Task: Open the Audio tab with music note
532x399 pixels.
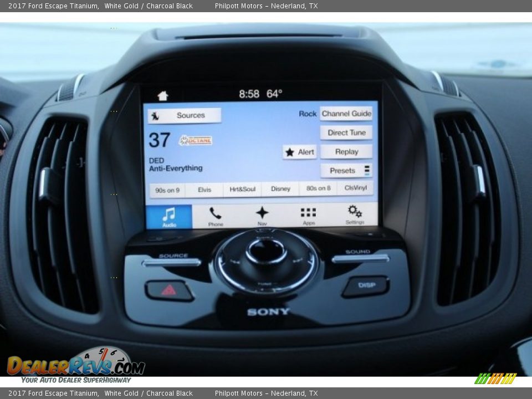Action: tap(169, 216)
